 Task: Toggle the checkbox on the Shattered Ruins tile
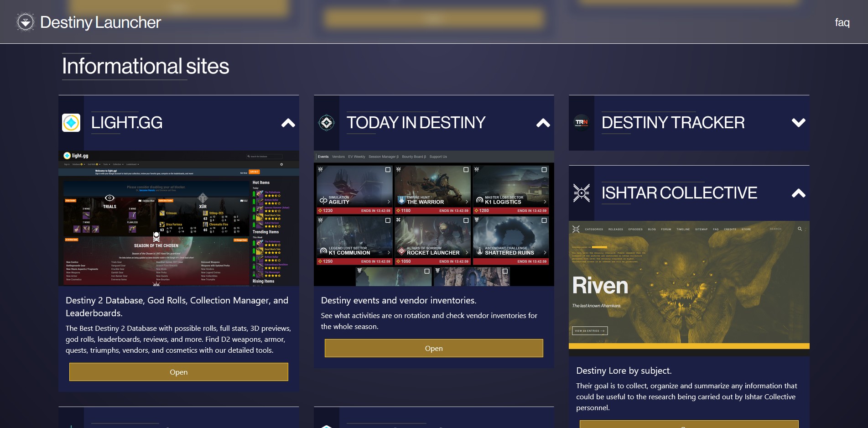point(543,220)
